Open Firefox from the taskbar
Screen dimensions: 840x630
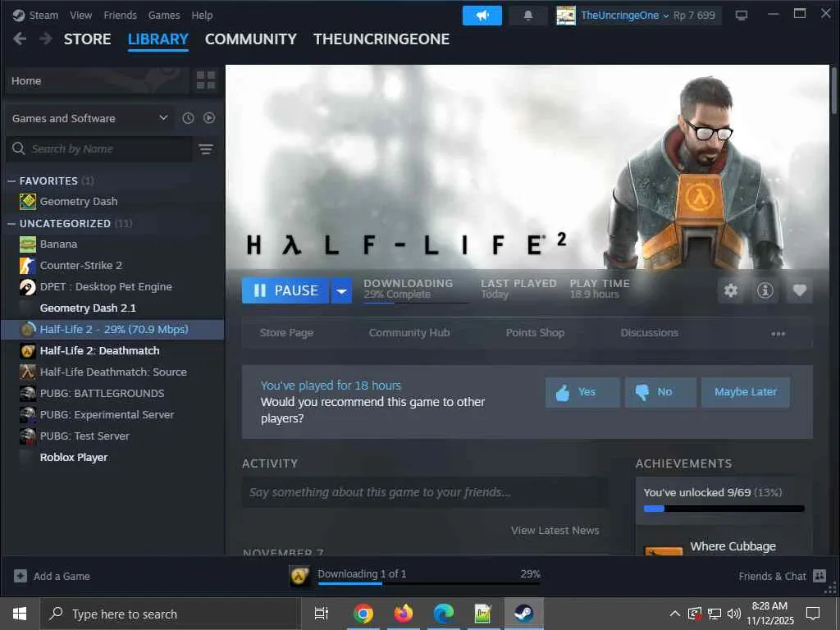(404, 614)
